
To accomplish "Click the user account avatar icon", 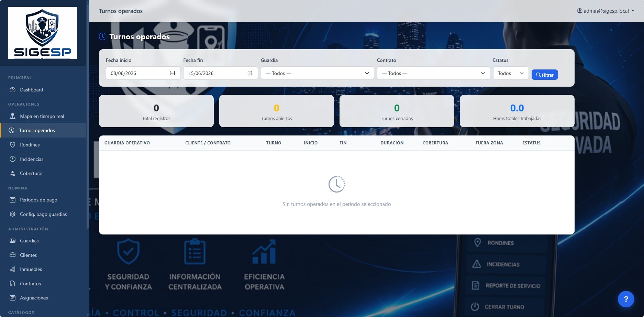I will [580, 11].
